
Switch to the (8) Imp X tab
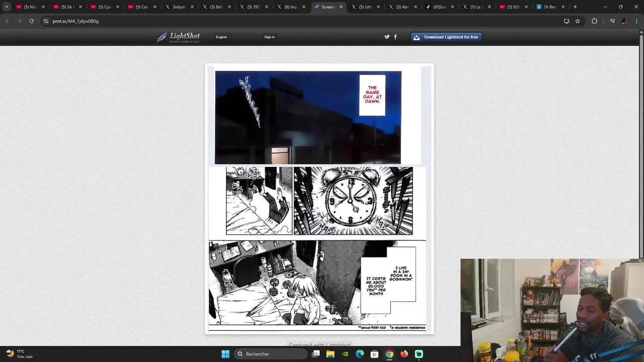click(x=290, y=7)
